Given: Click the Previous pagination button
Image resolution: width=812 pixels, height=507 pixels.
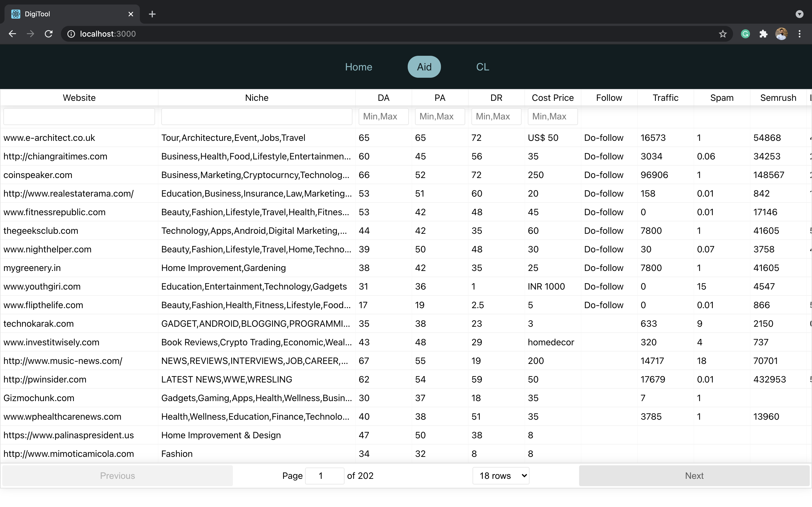Looking at the screenshot, I should pos(117,475).
